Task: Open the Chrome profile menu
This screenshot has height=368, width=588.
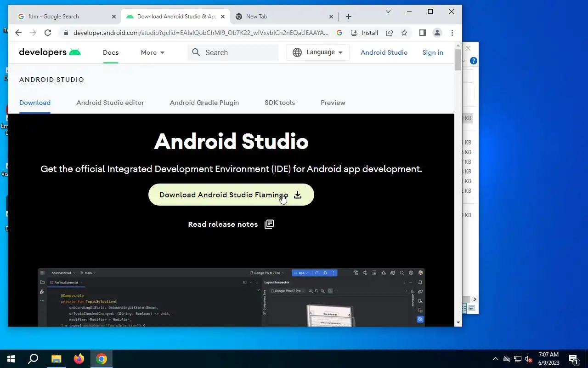Action: 437,33
